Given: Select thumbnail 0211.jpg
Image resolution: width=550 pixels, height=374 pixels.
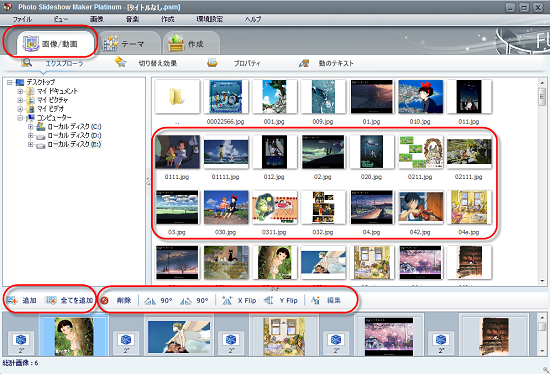Looking at the screenshot, I should (x=420, y=152).
